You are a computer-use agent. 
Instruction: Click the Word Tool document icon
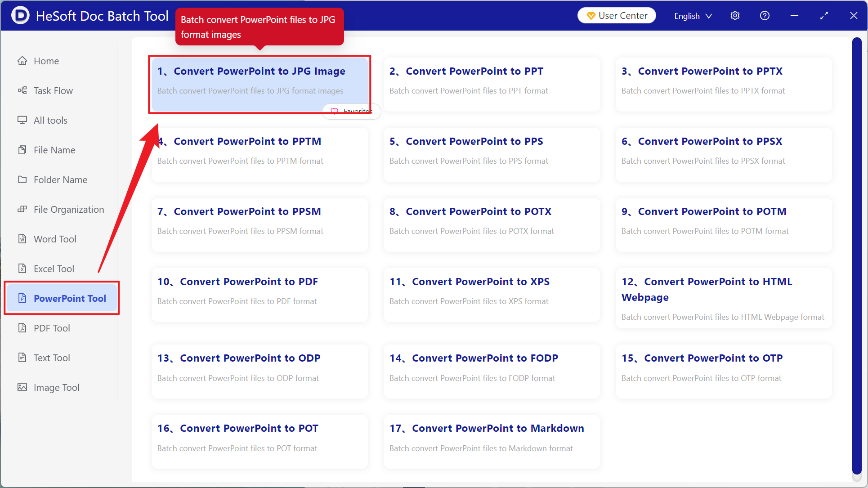click(22, 239)
